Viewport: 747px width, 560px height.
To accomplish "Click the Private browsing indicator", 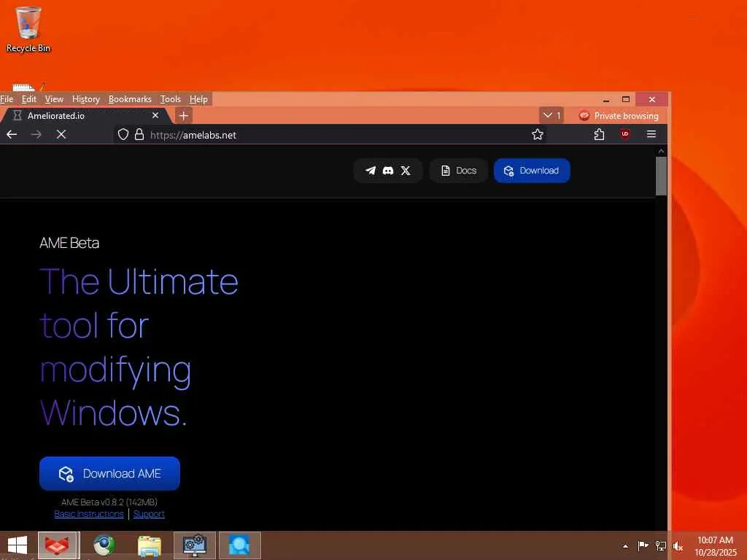I will [619, 116].
